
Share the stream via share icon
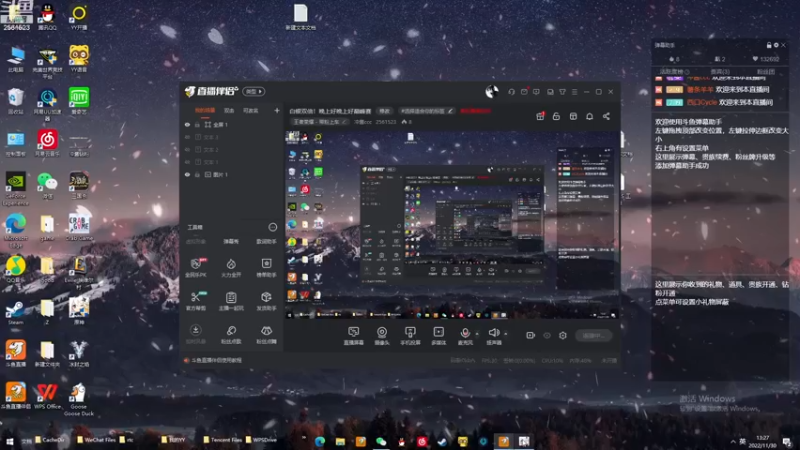point(606,116)
